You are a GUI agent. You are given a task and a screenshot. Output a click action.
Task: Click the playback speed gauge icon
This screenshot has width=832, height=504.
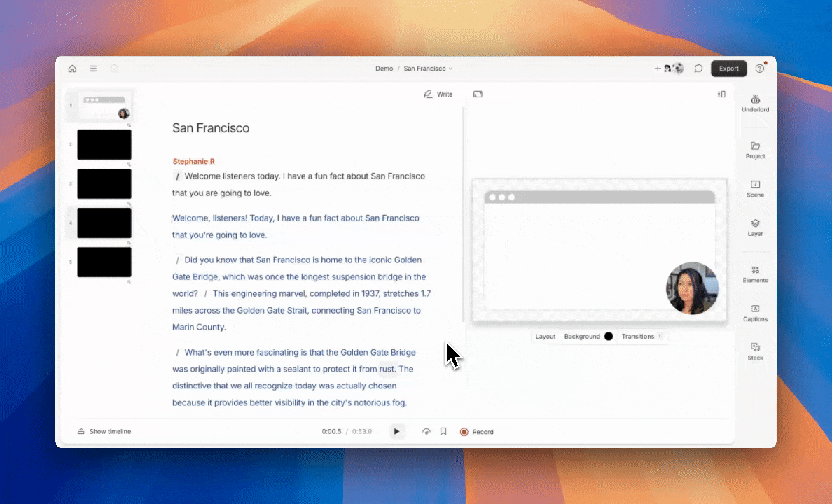426,432
